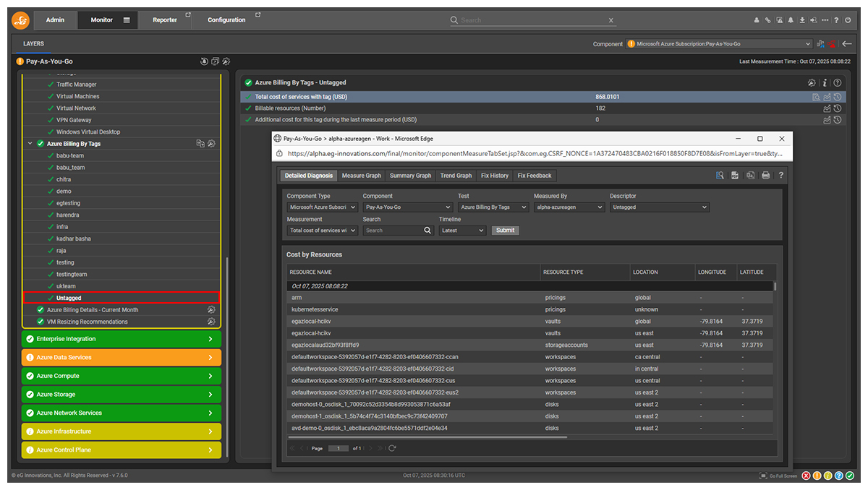Viewport: 868px width, 490px height.
Task: Open the Reporter menu tab
Action: (165, 20)
